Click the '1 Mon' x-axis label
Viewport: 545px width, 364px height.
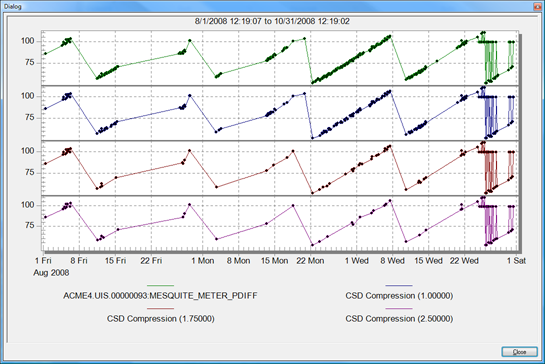click(203, 261)
